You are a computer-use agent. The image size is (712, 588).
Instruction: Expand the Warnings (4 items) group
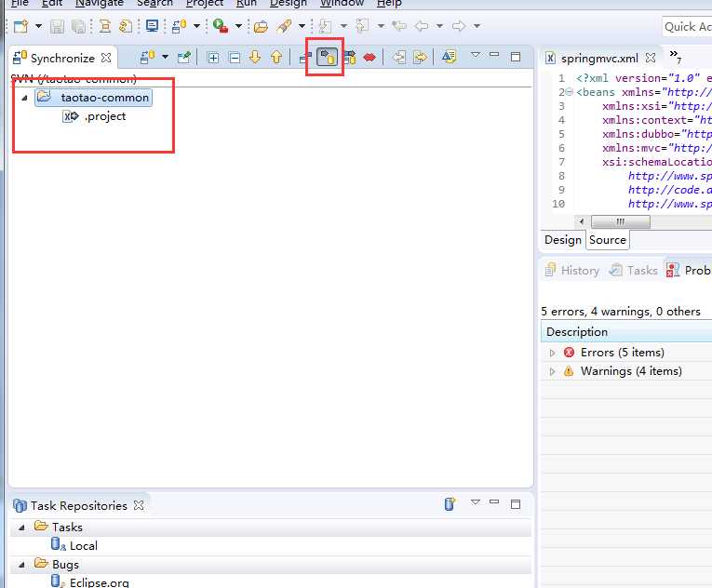coord(552,371)
